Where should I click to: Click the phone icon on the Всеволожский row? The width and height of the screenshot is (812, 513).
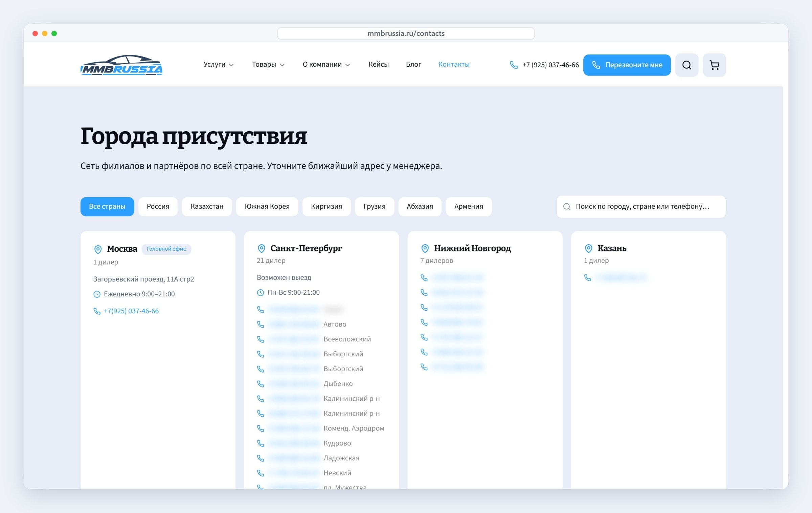point(261,339)
